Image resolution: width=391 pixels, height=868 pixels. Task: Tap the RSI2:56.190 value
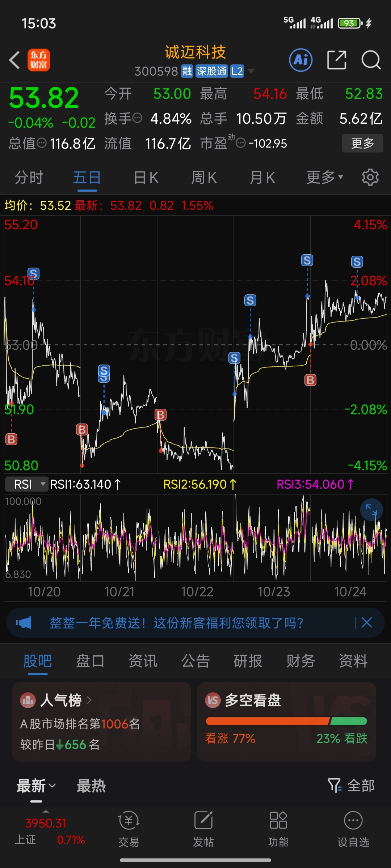tap(199, 484)
